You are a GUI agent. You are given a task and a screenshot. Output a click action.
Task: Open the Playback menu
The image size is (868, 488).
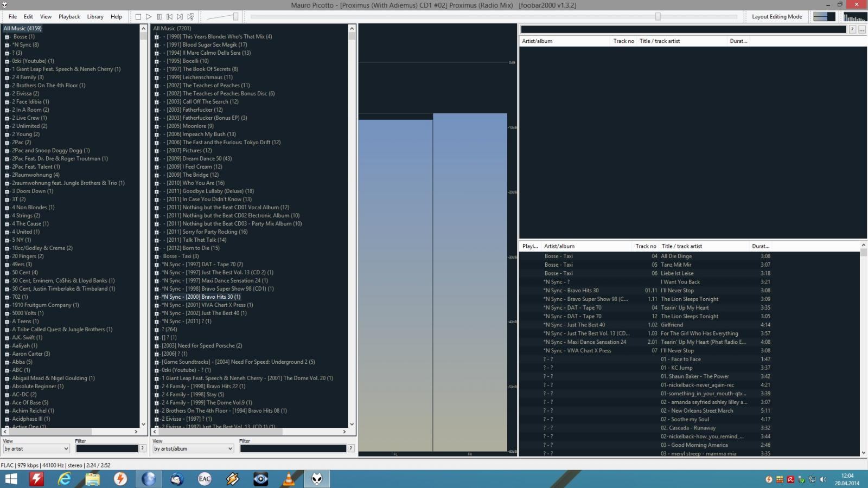(x=69, y=17)
